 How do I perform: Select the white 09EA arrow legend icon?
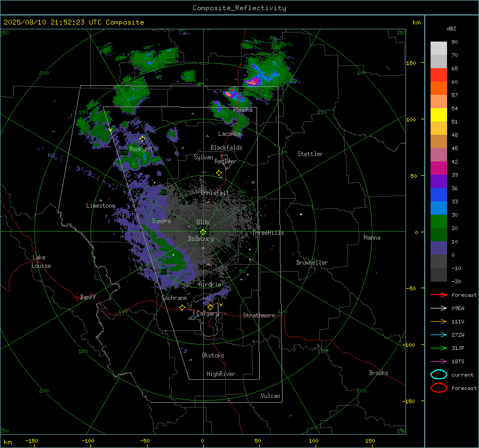point(439,308)
